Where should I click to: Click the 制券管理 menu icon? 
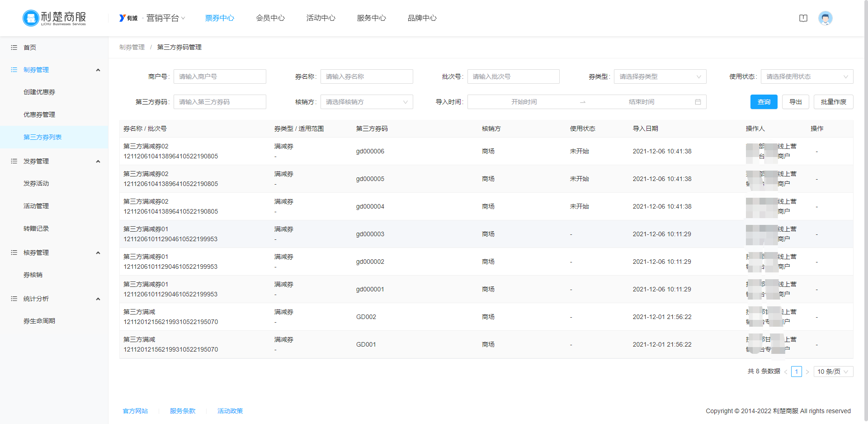pyautogui.click(x=14, y=70)
